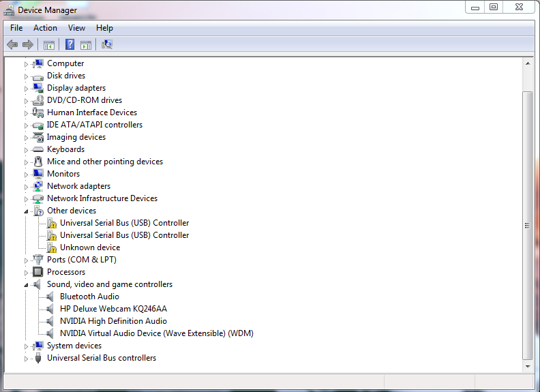Image resolution: width=540 pixels, height=392 pixels.
Task: Close the Device Manager window
Action: 520,7
